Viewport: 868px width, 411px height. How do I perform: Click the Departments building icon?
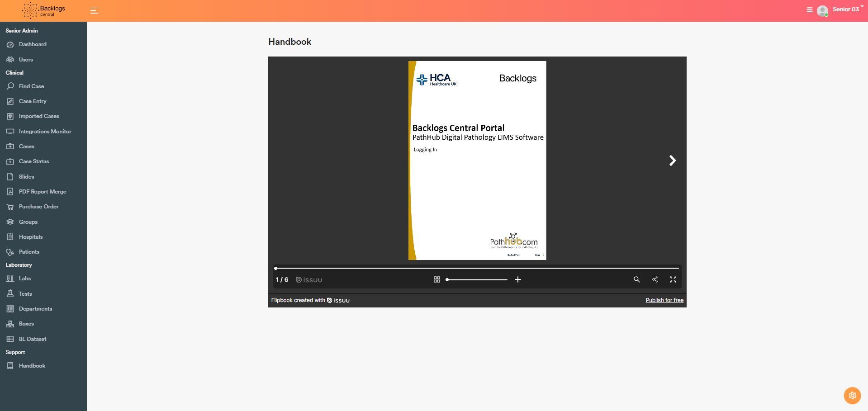(x=10, y=309)
